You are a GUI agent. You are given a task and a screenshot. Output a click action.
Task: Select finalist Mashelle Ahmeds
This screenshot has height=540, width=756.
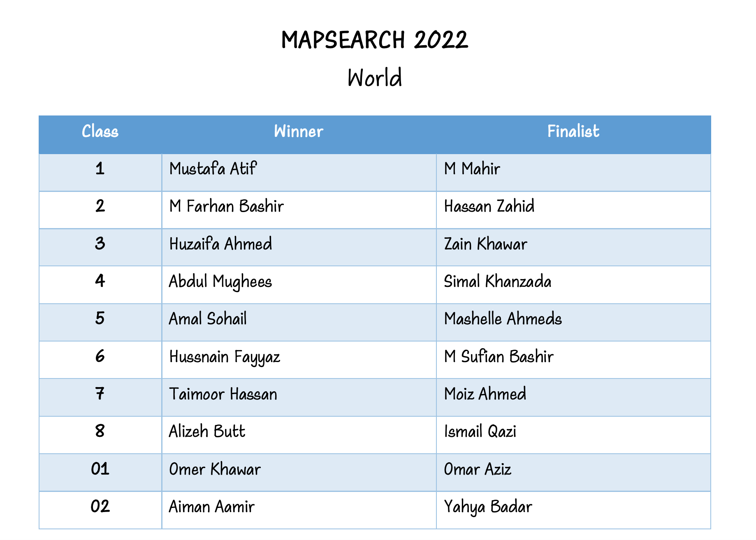(503, 319)
